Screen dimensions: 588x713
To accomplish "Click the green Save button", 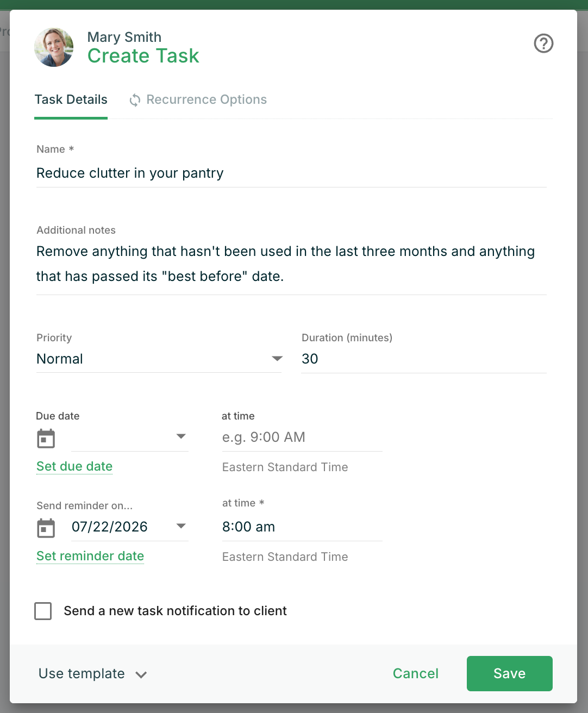I will pos(510,673).
